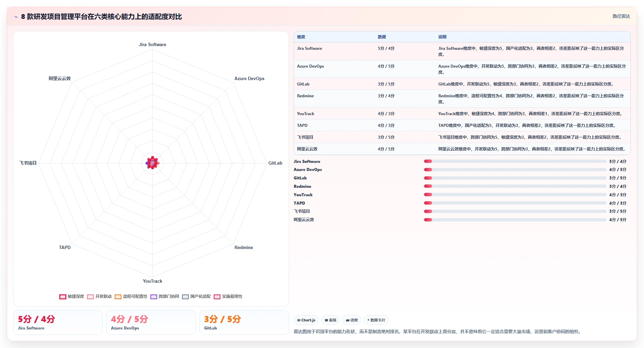Click the 路径雷达 label in header

pyautogui.click(x=621, y=16)
